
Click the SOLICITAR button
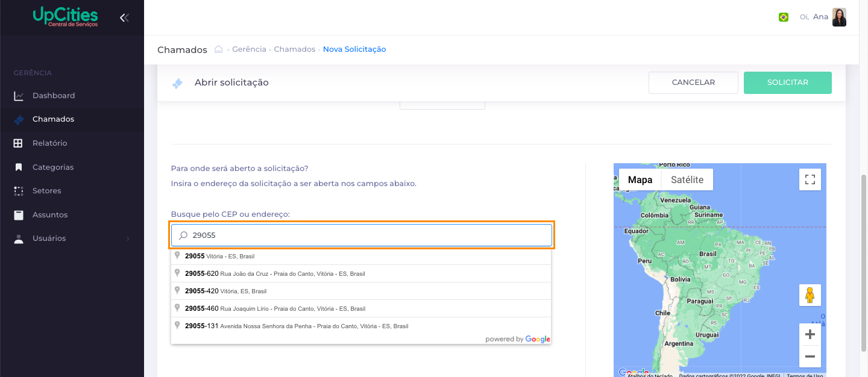click(788, 83)
